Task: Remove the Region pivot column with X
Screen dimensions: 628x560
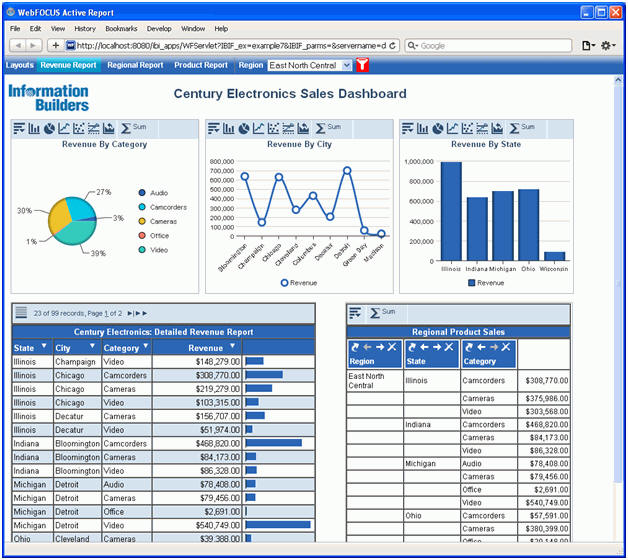Action: coord(392,347)
